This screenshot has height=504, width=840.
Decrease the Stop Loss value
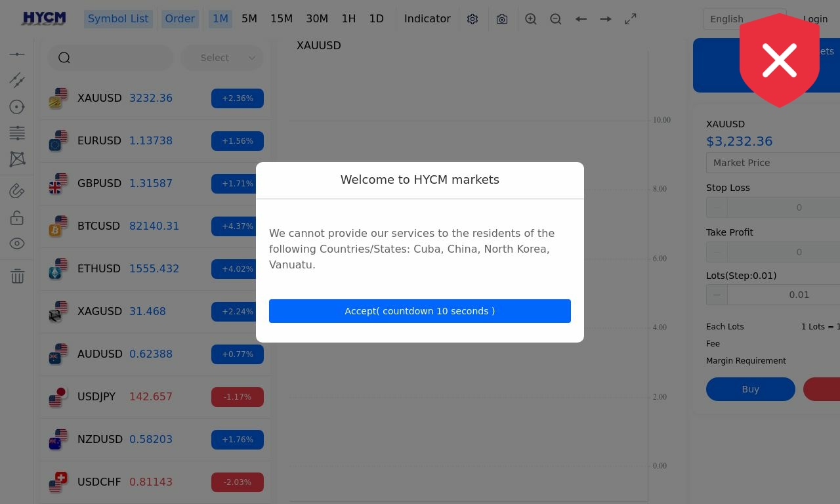point(717,207)
